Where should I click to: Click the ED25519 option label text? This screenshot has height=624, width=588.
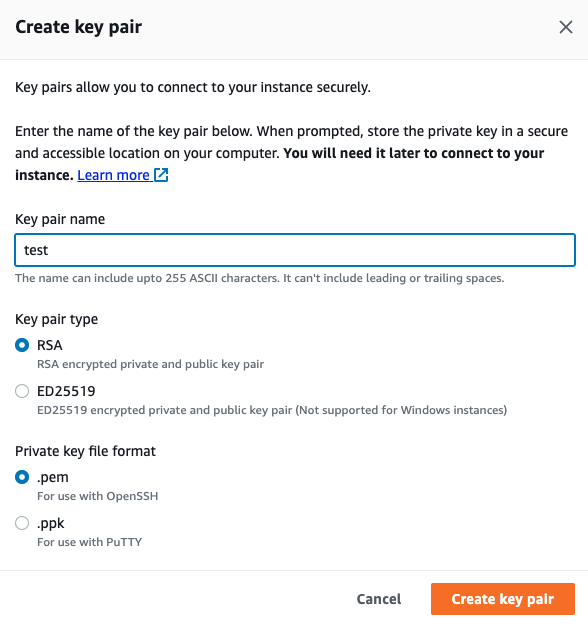(x=66, y=391)
